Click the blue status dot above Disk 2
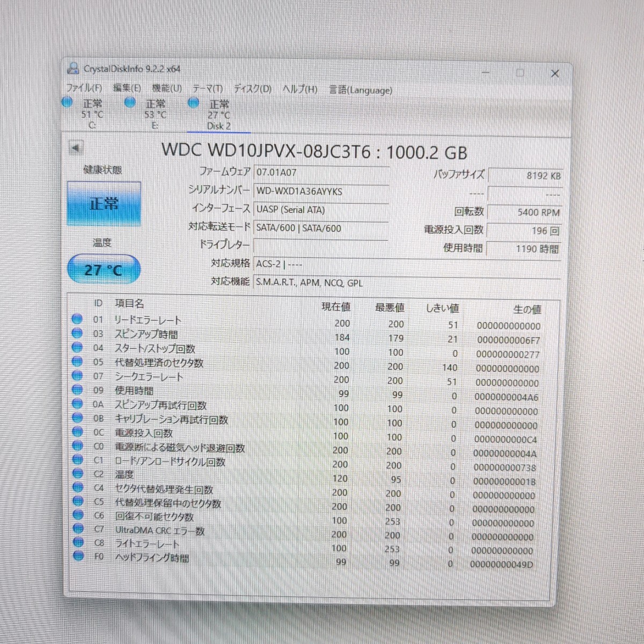Image resolution: width=644 pixels, height=644 pixels. click(194, 103)
